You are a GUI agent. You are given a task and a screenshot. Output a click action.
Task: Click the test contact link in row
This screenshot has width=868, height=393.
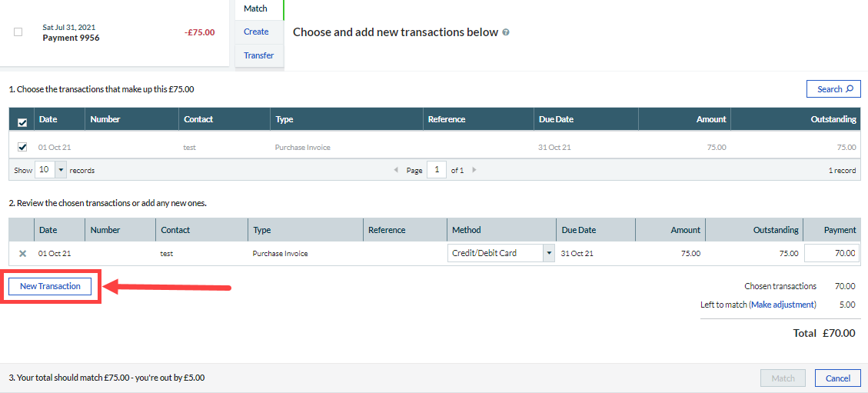click(x=189, y=147)
